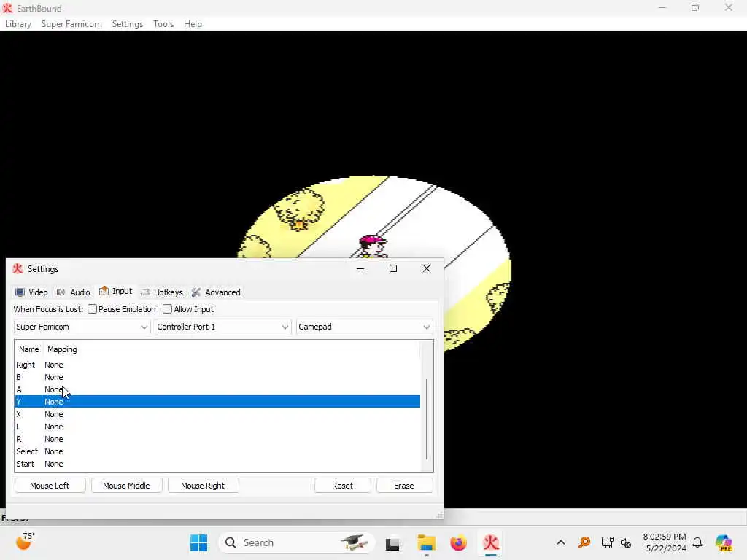Click the Mouse Right button
Screen dimensions: 747x560
click(x=203, y=485)
